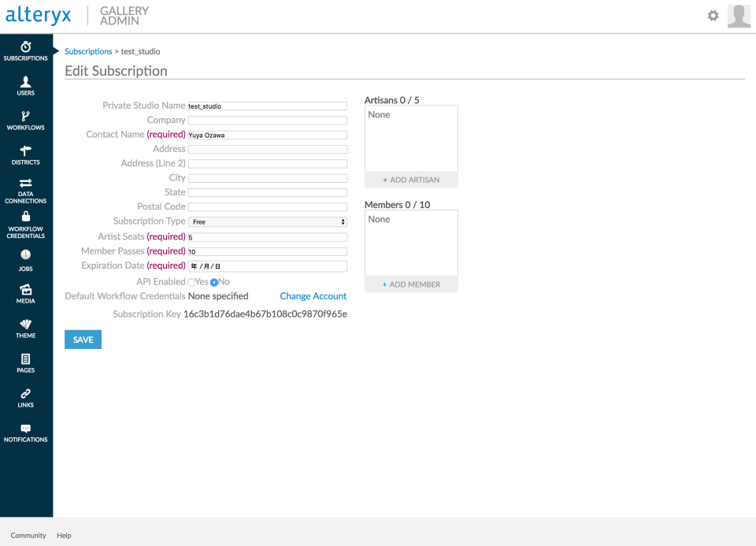Image resolution: width=756 pixels, height=546 pixels.
Task: Enable API access by selecting Yes
Action: (x=191, y=281)
